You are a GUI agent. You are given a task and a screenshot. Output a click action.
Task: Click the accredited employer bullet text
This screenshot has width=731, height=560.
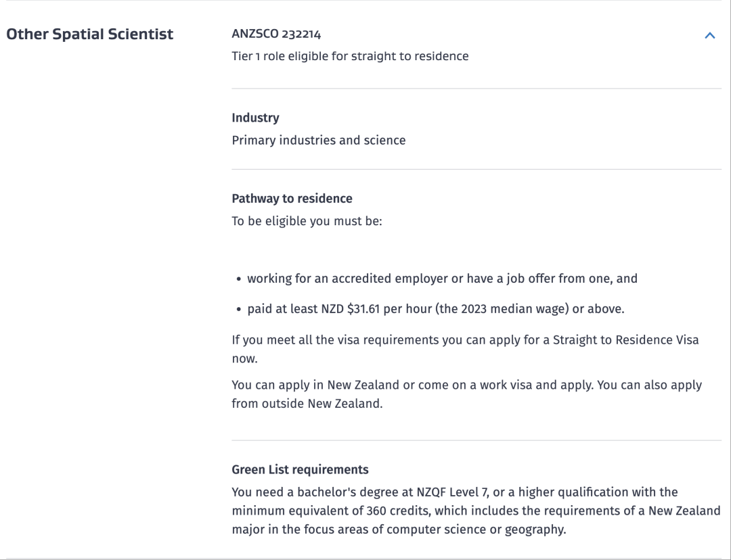click(442, 278)
